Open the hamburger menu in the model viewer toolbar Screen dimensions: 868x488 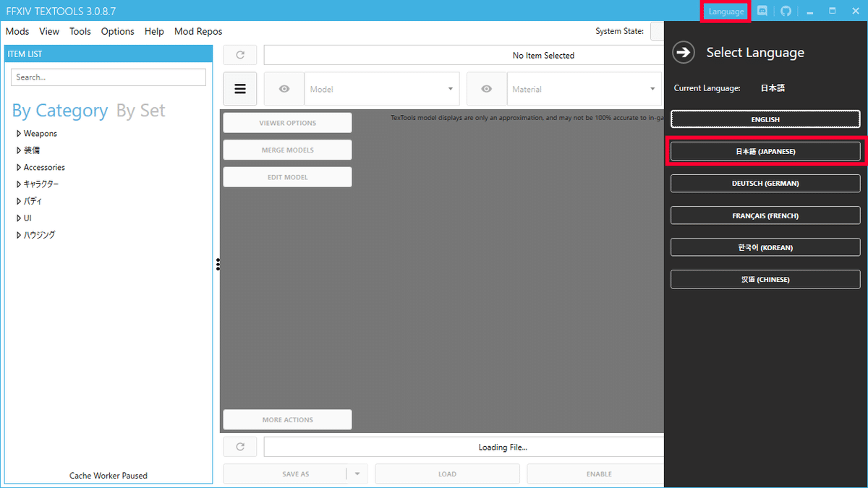(x=239, y=88)
